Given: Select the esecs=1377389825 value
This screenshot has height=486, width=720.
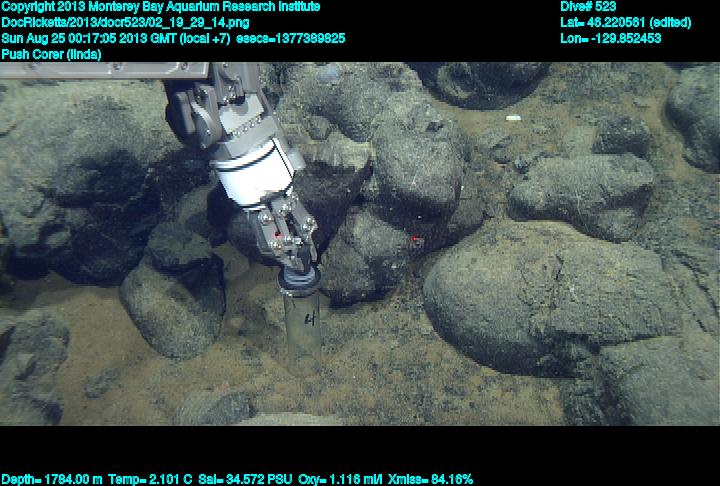Looking at the screenshot, I should [x=290, y=39].
